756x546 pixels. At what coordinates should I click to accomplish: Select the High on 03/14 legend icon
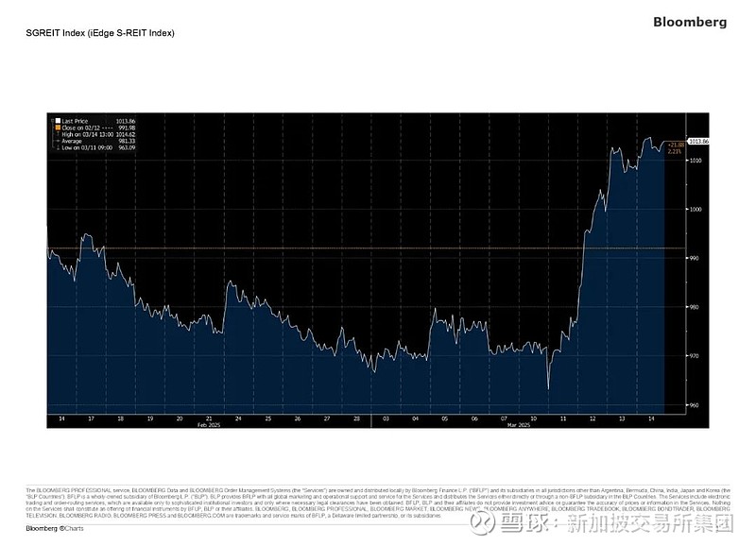click(x=58, y=134)
